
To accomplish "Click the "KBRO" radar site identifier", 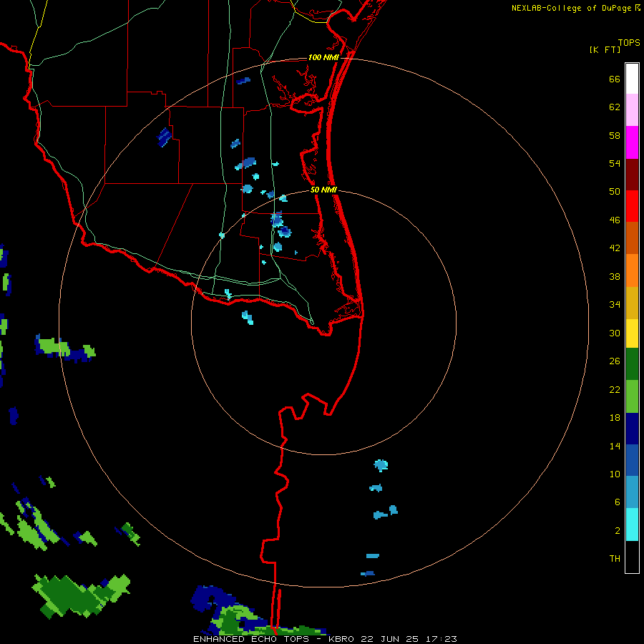I will [343, 639].
